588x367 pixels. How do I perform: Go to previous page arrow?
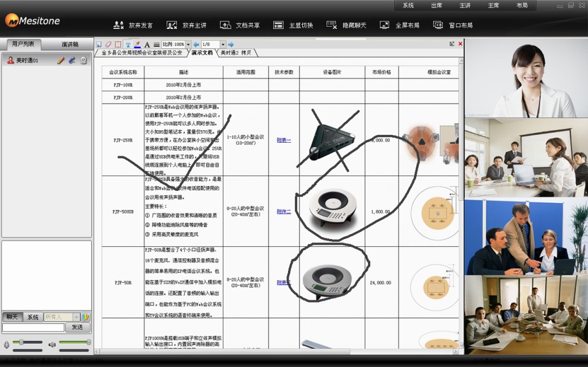pyautogui.click(x=196, y=44)
